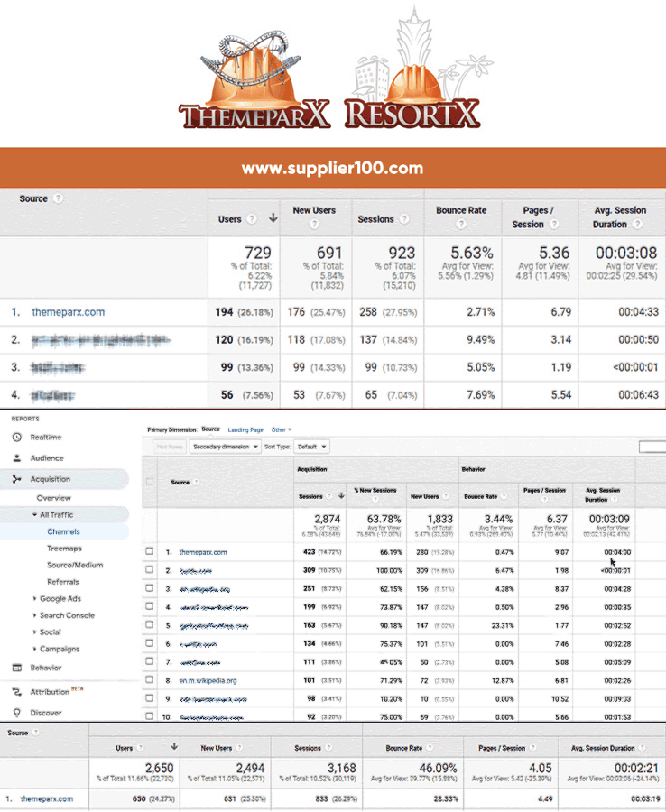Viewport: 666px width, 812px height.
Task: Switch primary dimension to Landing Page
Action: point(245,429)
